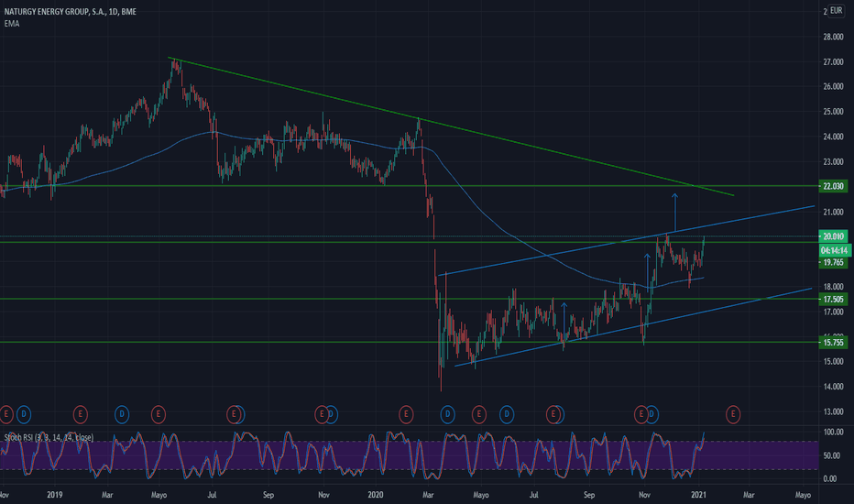This screenshot has height=504, width=854.
Task: Click the 04:14:14 bar countdown label
Action: (835, 251)
